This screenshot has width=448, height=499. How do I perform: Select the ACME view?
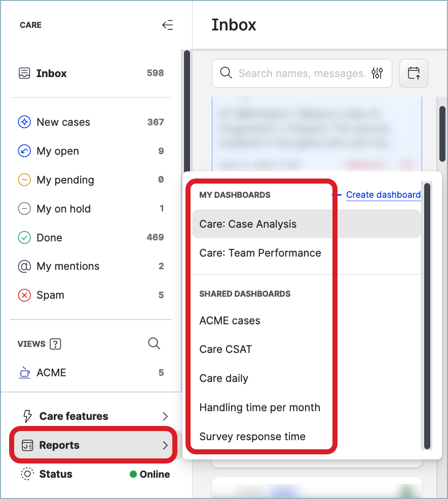[x=51, y=373]
